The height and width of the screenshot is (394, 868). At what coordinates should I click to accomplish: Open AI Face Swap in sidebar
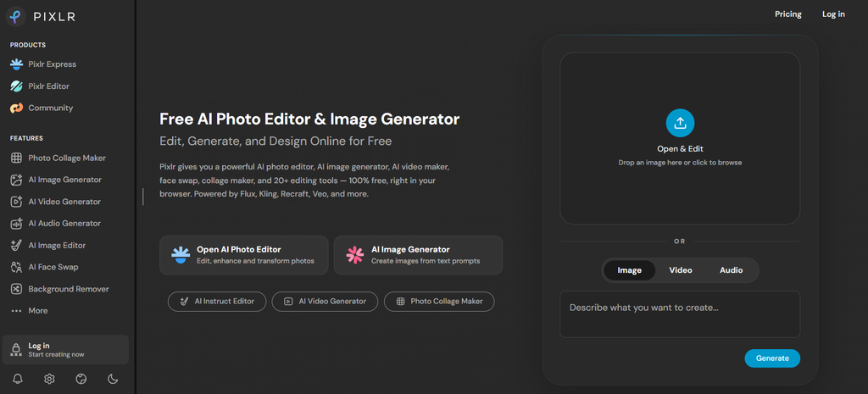click(x=44, y=267)
